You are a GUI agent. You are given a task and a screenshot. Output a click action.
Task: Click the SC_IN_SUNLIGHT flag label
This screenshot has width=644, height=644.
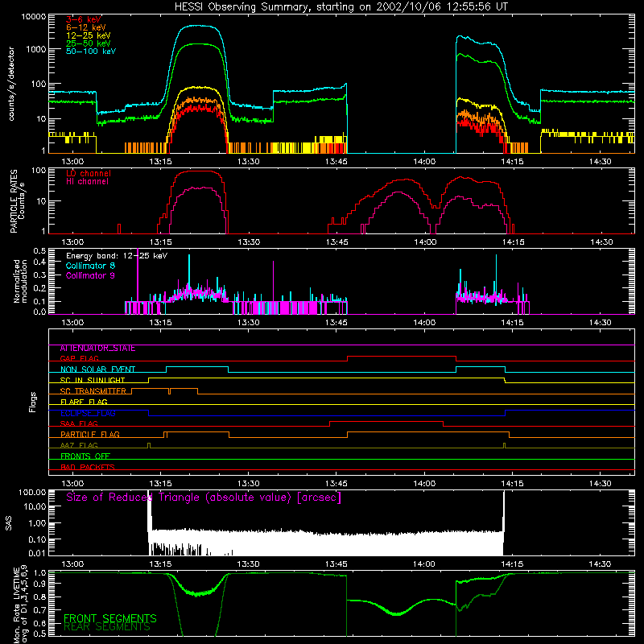tap(93, 380)
